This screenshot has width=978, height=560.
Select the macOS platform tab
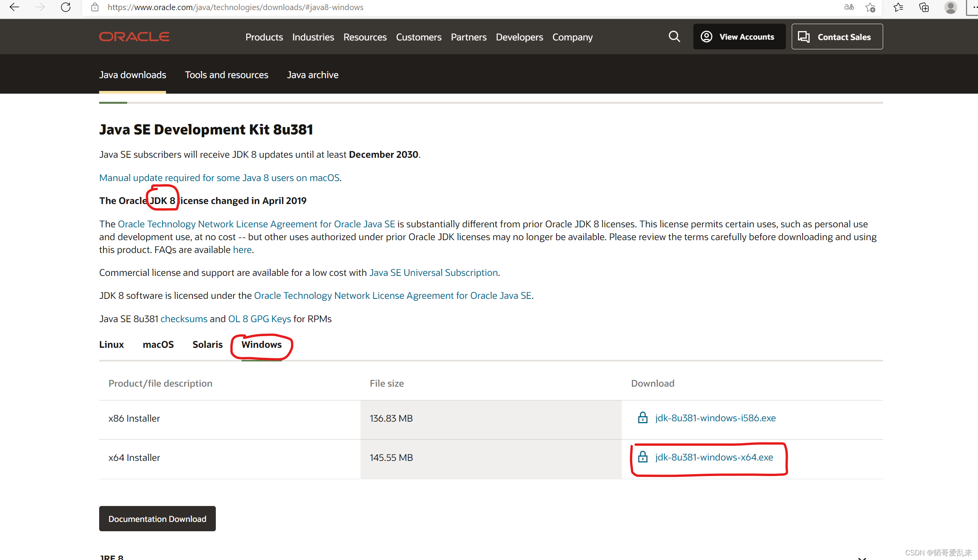(x=158, y=345)
